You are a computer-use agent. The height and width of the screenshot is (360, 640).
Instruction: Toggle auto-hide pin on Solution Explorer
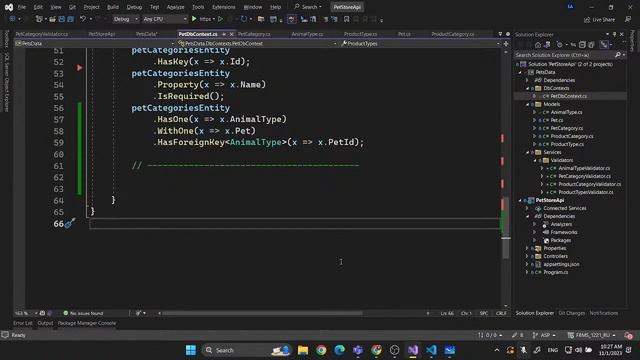coord(614,34)
